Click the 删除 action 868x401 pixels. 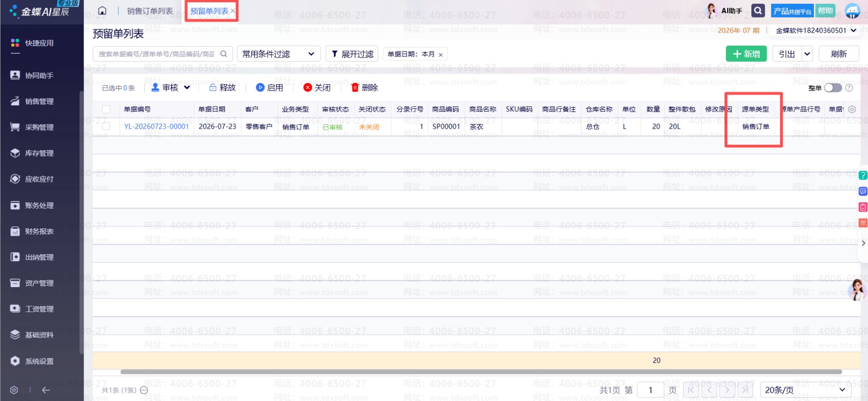(365, 88)
